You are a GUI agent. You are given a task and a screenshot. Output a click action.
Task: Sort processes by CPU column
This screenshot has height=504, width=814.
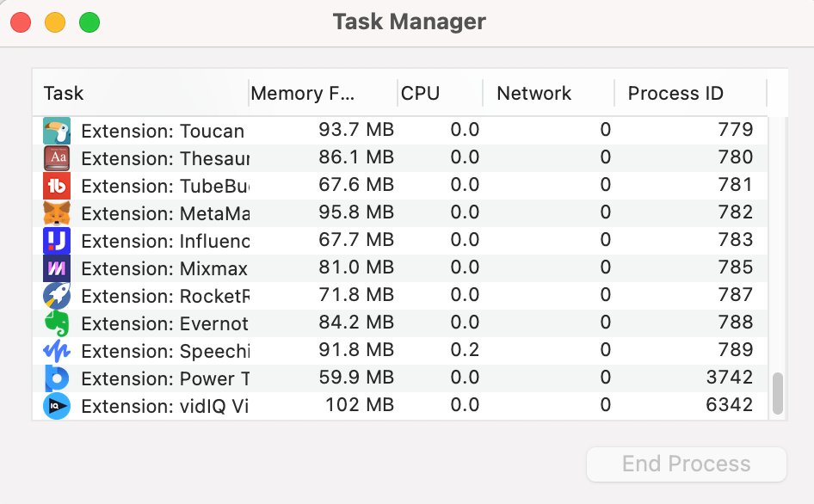439,93
